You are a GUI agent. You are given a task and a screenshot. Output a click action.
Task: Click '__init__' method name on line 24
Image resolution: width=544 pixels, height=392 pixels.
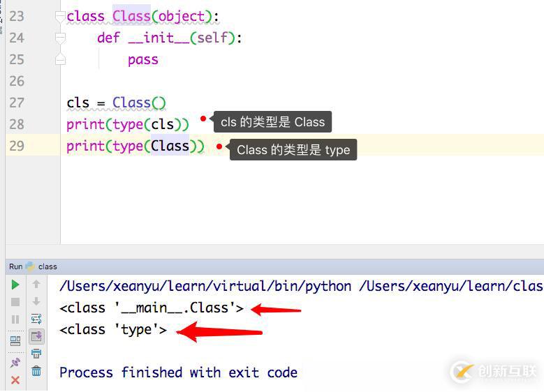pyautogui.click(x=159, y=38)
